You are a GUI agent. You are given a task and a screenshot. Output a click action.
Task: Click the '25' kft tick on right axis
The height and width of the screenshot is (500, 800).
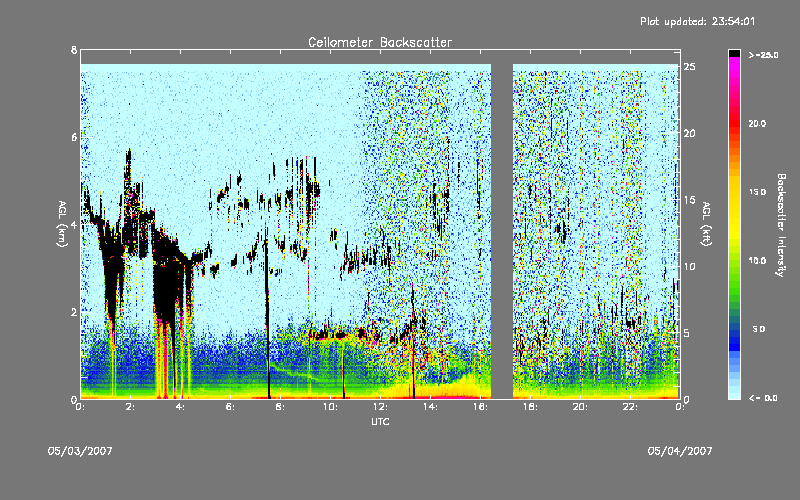[690, 67]
